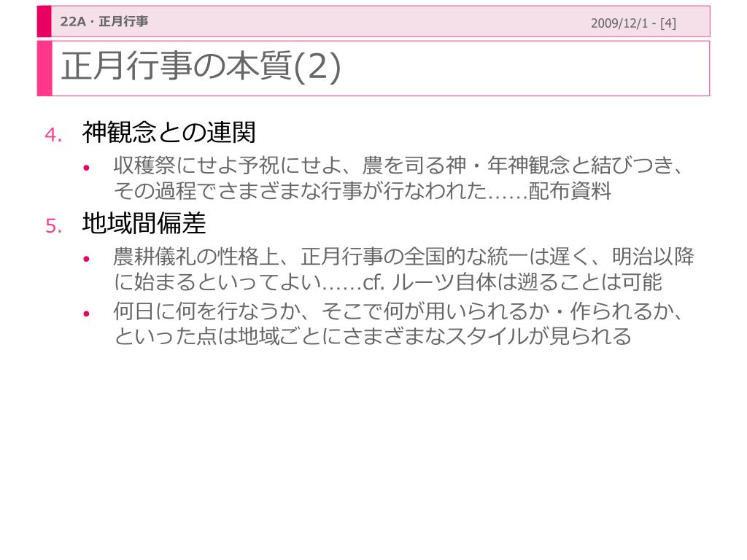Click the heading 神観念との連関
The image size is (747, 560).
(x=169, y=132)
